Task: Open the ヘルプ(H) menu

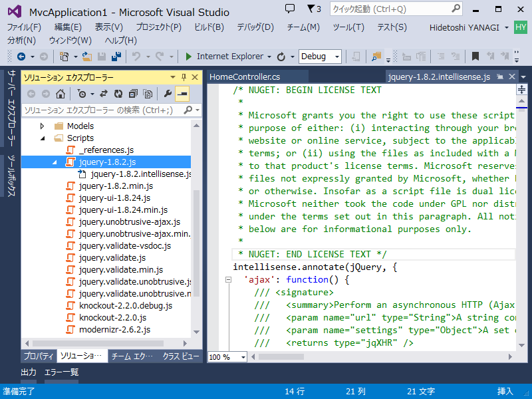Action: [120, 41]
